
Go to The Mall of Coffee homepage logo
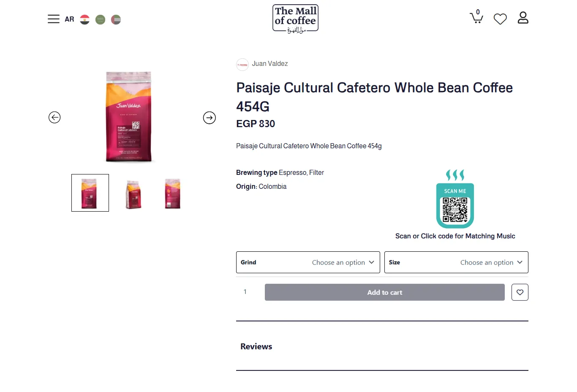pos(295,19)
